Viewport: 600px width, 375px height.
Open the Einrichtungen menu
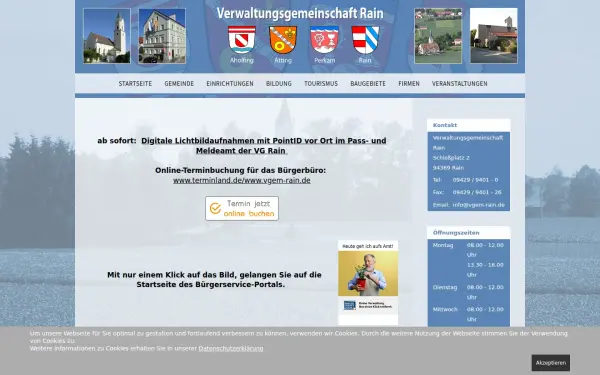pyautogui.click(x=230, y=83)
